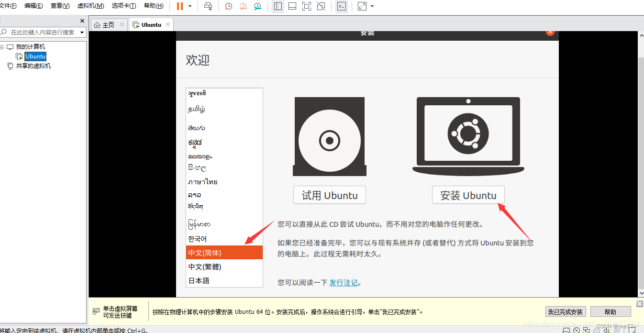
Task: Take a snapshot of the virtual machine
Action: [228, 6]
